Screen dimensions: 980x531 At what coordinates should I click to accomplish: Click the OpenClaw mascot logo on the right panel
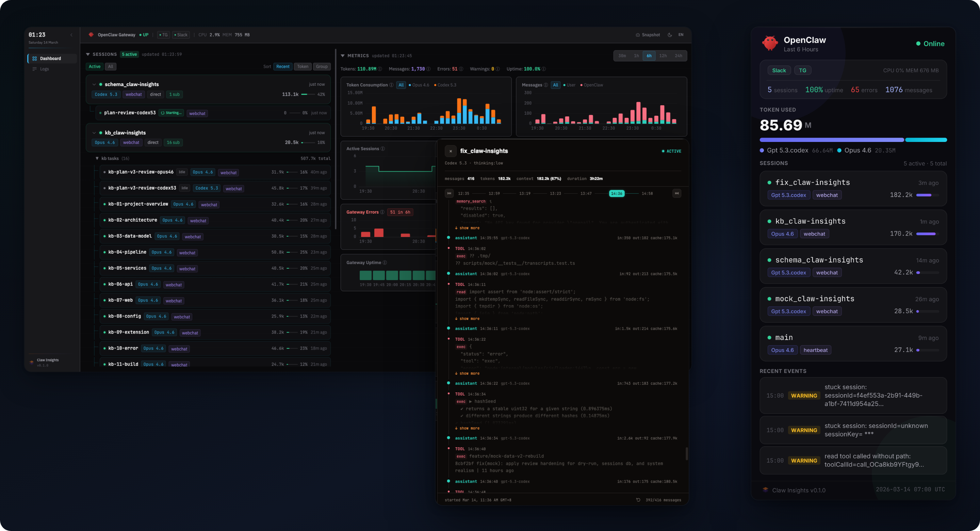[x=770, y=43]
